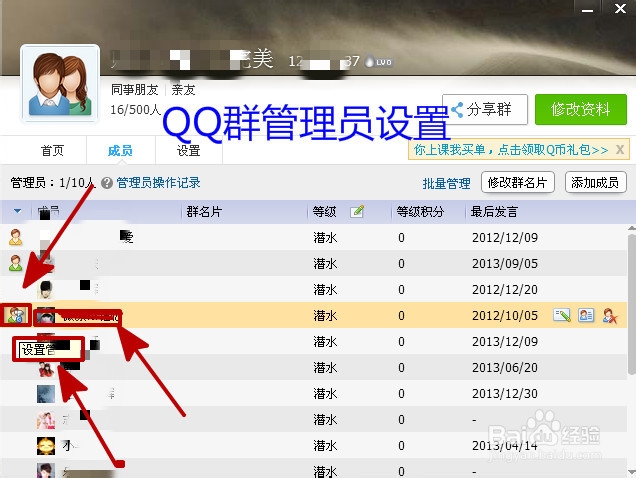The height and width of the screenshot is (478, 636).
Task: Click the scrollbar down arrow
Action: (632, 471)
